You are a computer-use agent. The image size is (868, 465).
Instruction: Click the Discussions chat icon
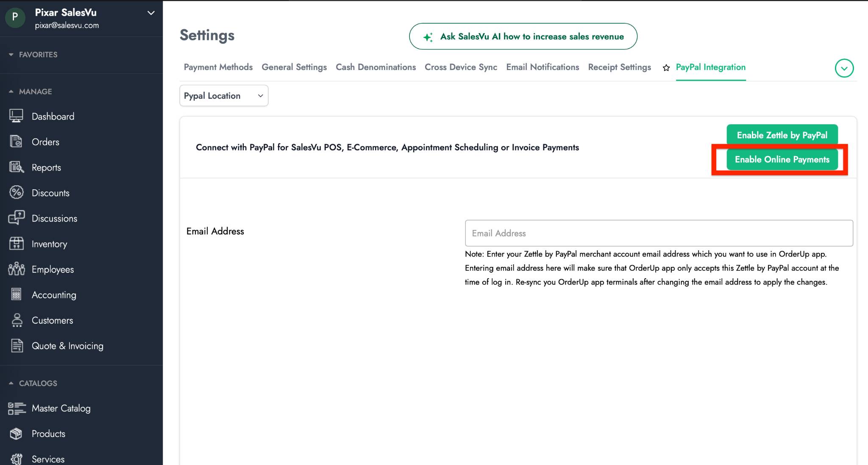pos(17,218)
